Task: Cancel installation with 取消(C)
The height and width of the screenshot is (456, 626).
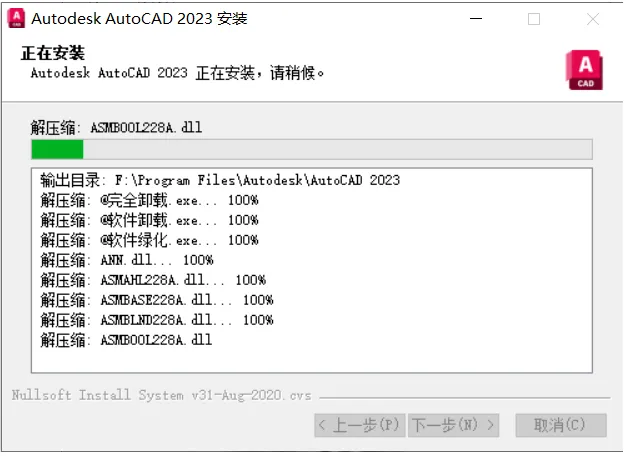Action: coord(561,425)
